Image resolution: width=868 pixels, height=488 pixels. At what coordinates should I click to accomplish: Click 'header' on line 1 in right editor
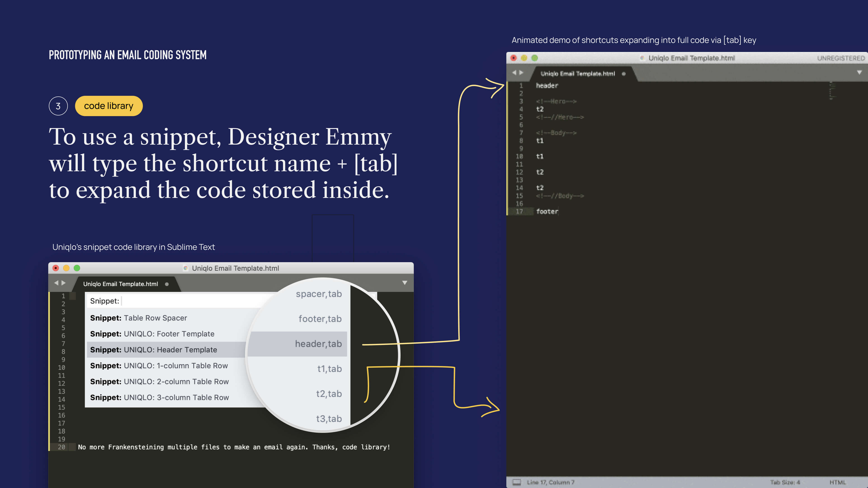547,86
